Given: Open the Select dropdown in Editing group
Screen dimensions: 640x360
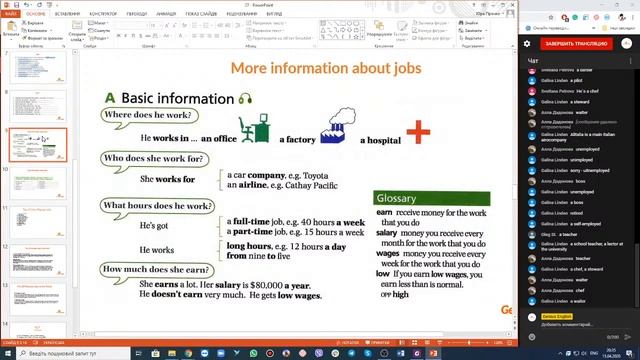Looking at the screenshot, I should coord(471,38).
